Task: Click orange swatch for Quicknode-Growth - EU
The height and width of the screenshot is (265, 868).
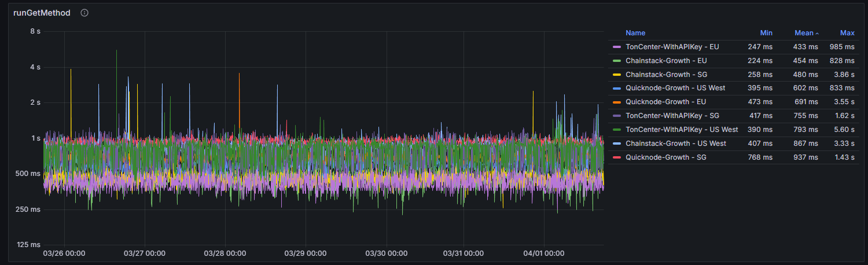Action: coord(617,102)
